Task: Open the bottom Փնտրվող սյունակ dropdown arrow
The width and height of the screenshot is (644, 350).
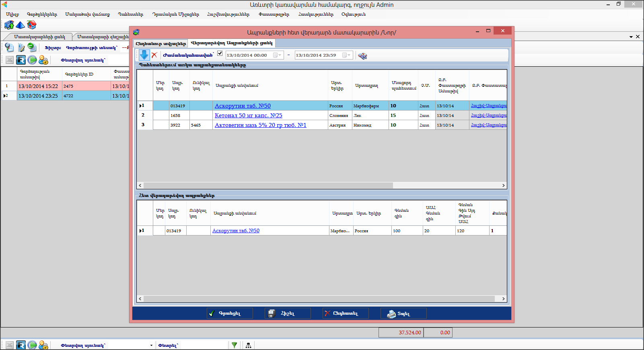Action: (x=151, y=346)
